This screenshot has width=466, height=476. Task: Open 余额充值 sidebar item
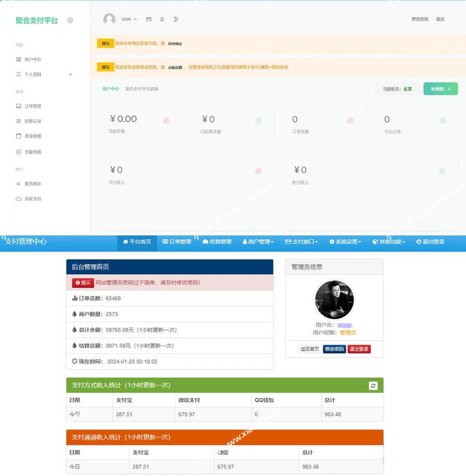point(29,152)
